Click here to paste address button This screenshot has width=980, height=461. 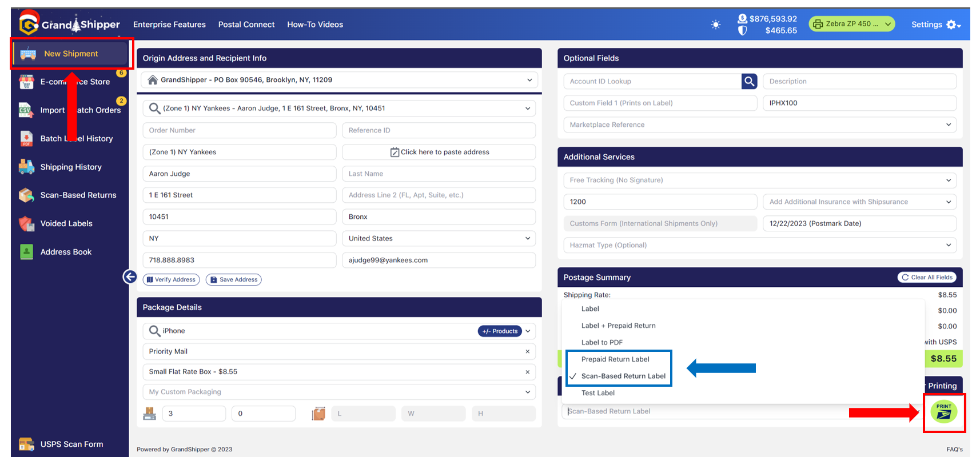coord(439,152)
